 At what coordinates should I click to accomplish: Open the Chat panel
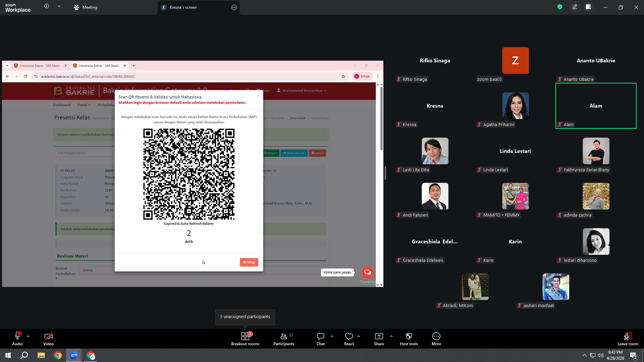pyautogui.click(x=321, y=339)
